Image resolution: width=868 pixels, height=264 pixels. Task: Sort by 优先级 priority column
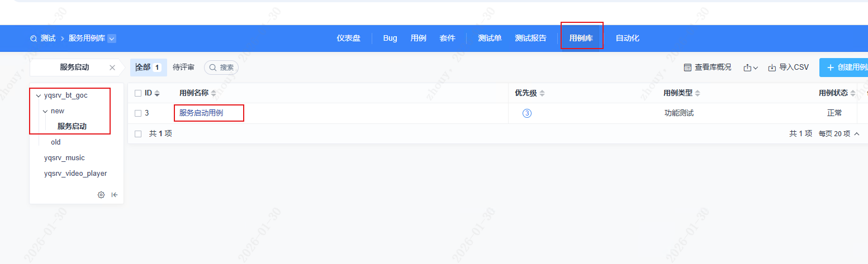(x=542, y=93)
